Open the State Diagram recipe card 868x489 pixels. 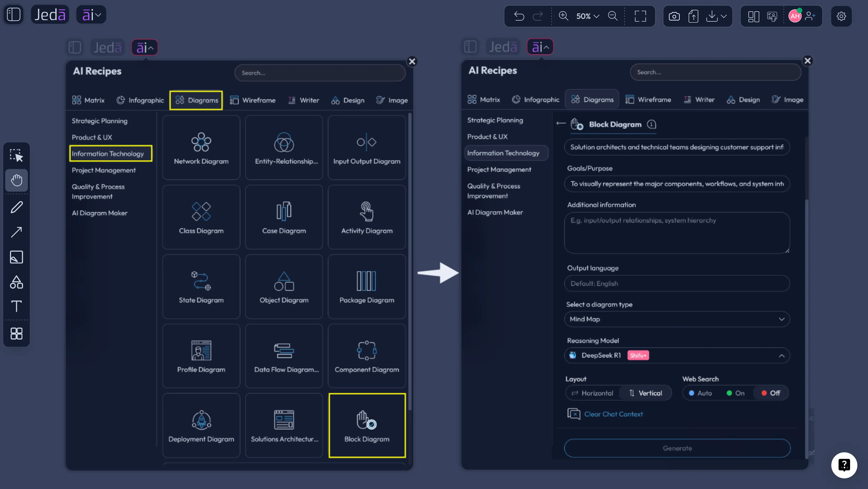pyautogui.click(x=201, y=287)
